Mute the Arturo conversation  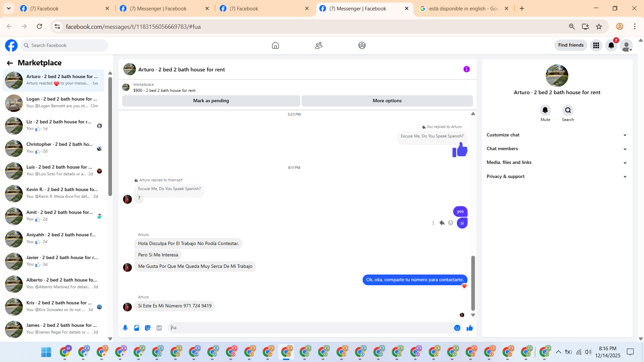pyautogui.click(x=545, y=110)
